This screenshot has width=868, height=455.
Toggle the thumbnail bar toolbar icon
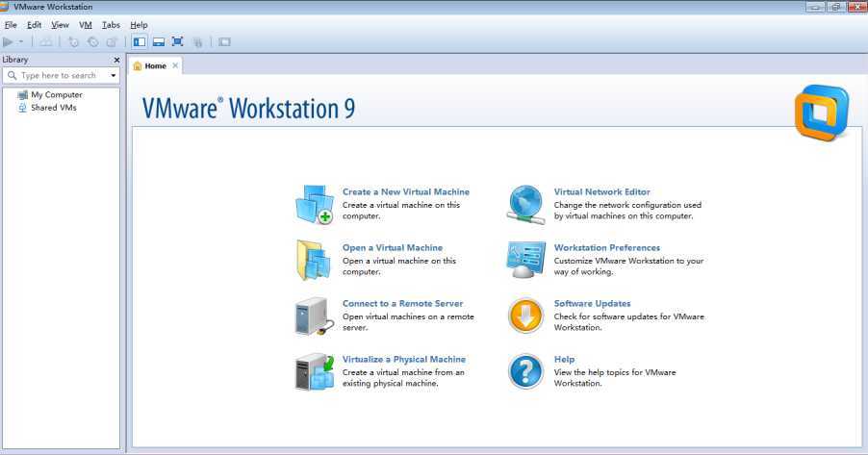point(159,42)
